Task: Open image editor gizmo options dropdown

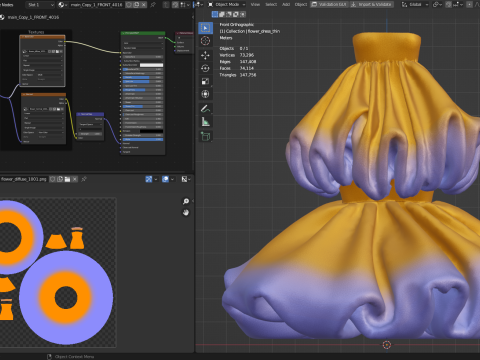Action: pyautogui.click(x=155, y=179)
